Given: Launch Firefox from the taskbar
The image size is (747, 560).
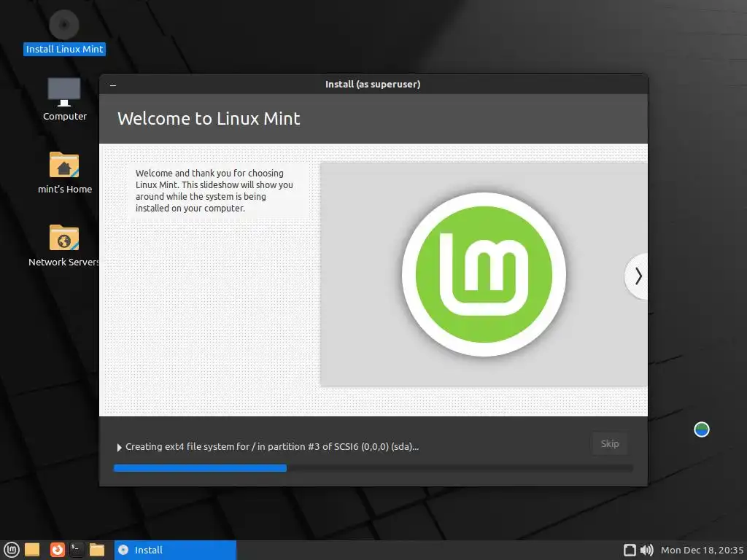Looking at the screenshot, I should pyautogui.click(x=57, y=550).
